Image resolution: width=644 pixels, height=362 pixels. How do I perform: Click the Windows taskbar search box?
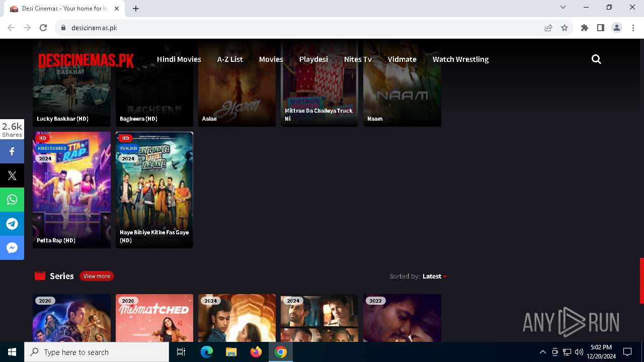(97, 352)
